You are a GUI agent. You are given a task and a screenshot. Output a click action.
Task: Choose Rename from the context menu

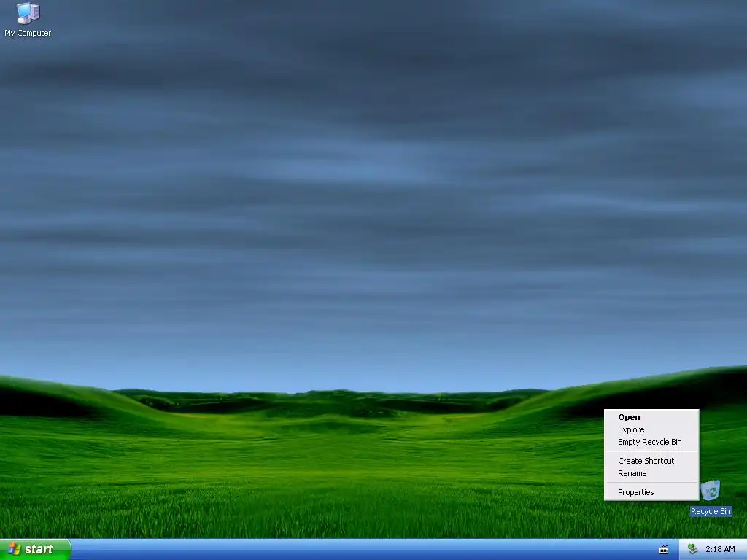click(x=651, y=473)
